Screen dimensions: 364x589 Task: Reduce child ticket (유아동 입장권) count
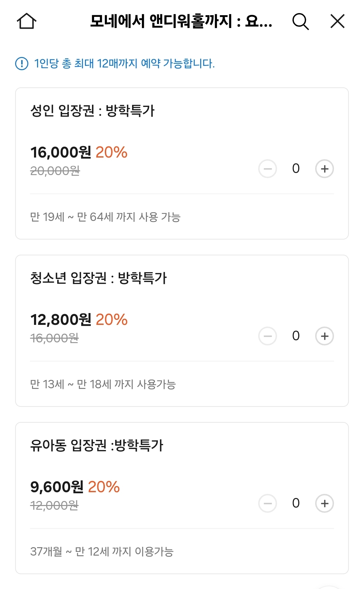[x=268, y=503]
